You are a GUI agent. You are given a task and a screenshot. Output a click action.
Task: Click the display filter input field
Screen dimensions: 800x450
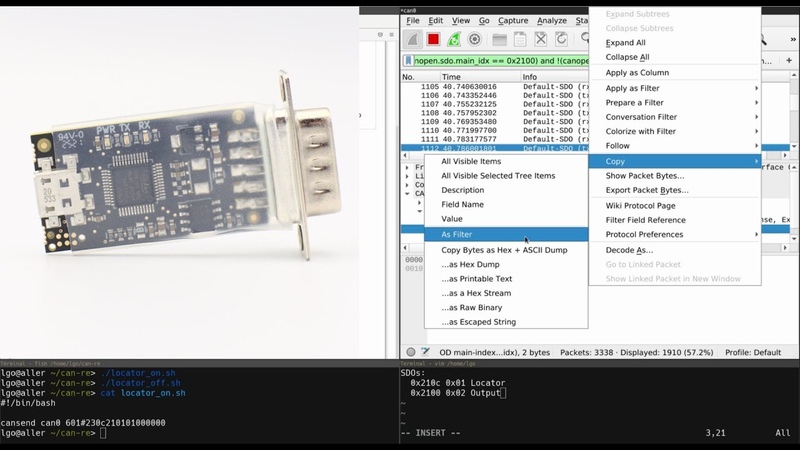point(501,61)
